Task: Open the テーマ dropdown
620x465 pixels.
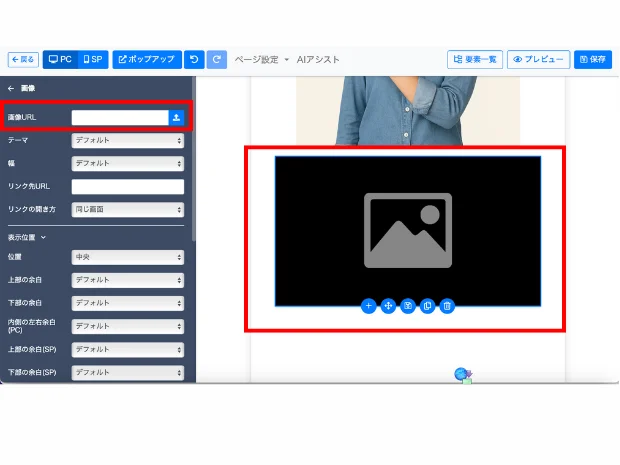Action: click(128, 140)
